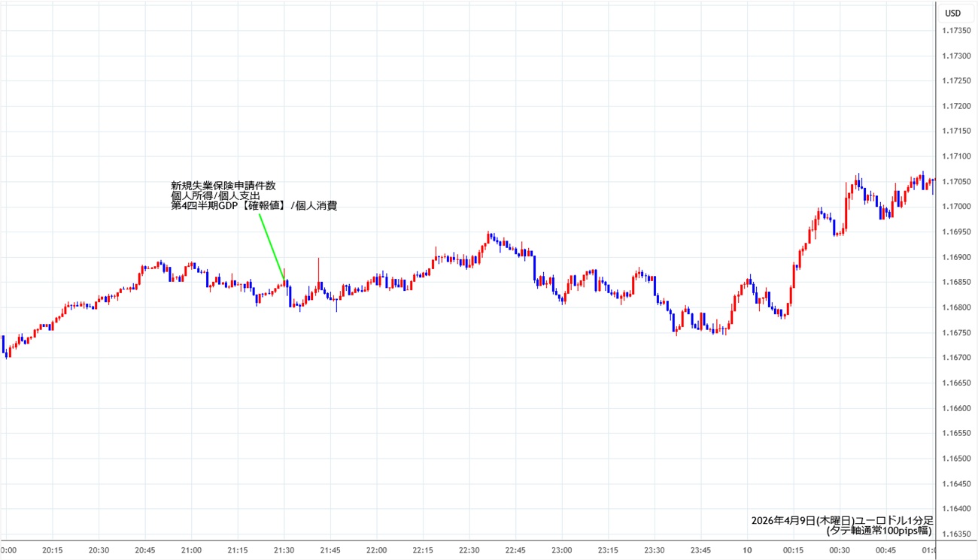Click the 1.16800 price axis label
This screenshot has height=560, width=978.
click(x=955, y=307)
